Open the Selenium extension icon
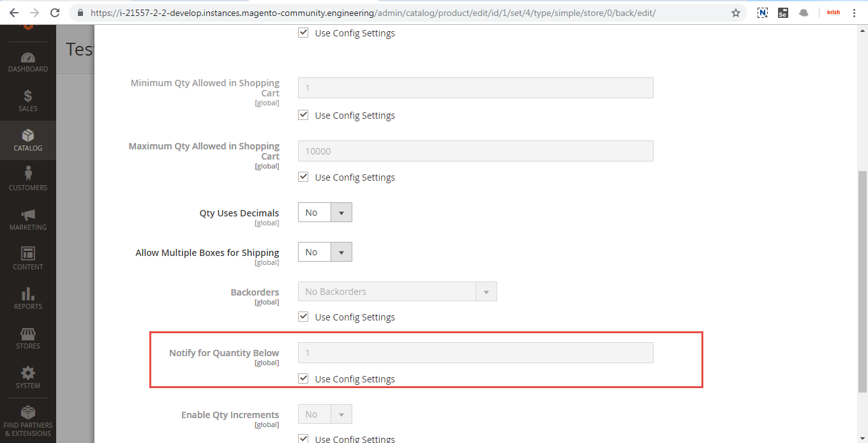 pyautogui.click(x=783, y=13)
